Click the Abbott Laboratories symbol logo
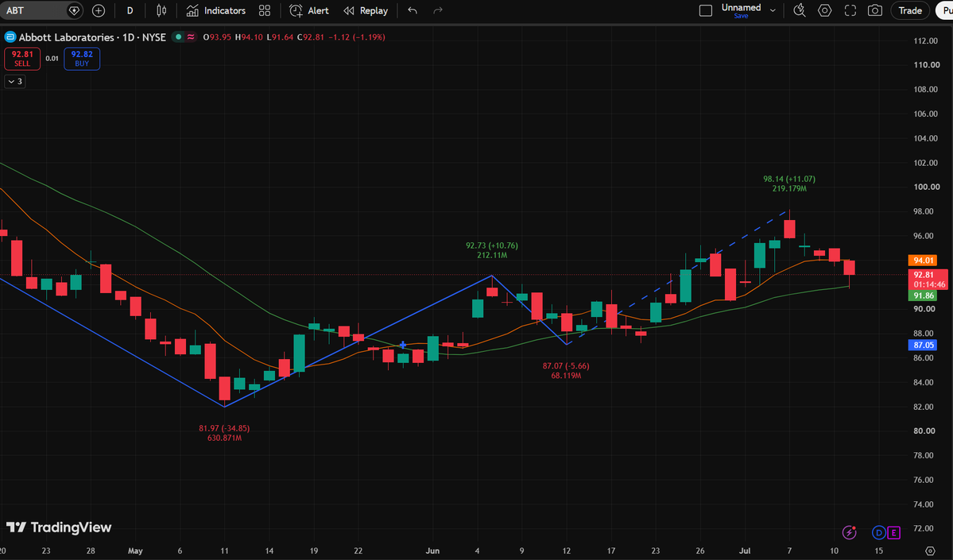953x560 pixels. tap(10, 37)
